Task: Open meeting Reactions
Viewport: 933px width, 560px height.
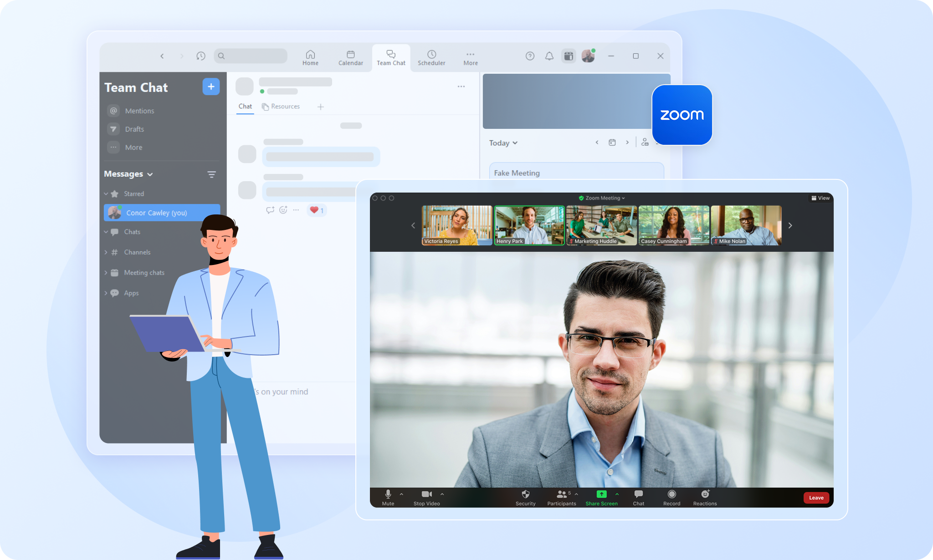Action: pos(705,498)
